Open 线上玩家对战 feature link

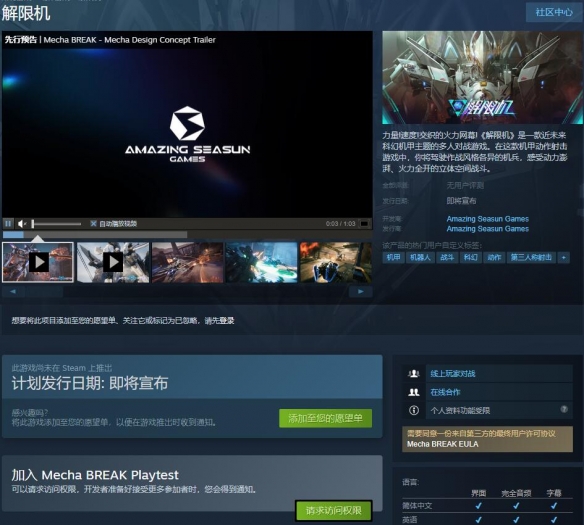coord(453,373)
